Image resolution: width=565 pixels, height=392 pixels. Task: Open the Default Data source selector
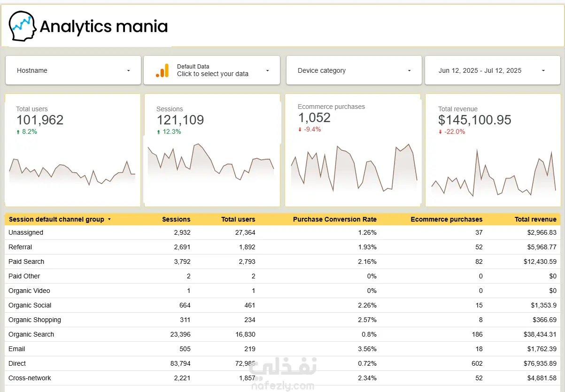pos(212,70)
